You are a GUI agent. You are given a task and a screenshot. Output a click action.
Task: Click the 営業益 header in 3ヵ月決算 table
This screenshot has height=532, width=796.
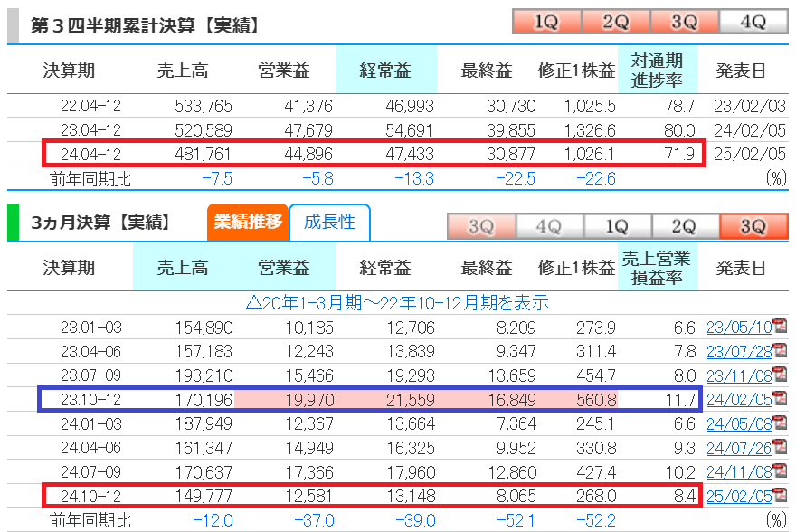click(284, 268)
